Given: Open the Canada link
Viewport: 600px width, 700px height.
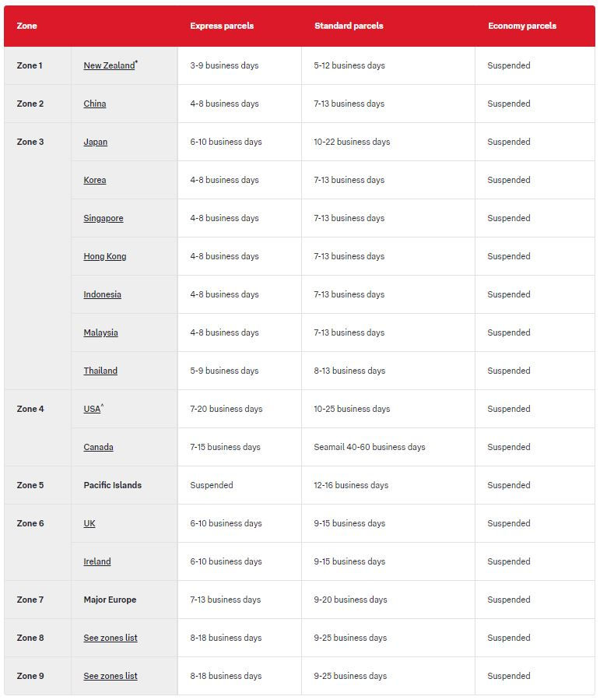Looking at the screenshot, I should [99, 448].
